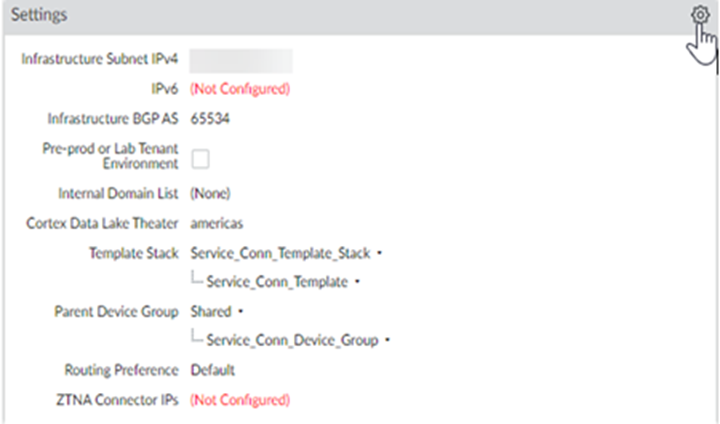Click ZTNA Connector IPs Not Configured value
This screenshot has height=424, width=720.
pyautogui.click(x=240, y=400)
